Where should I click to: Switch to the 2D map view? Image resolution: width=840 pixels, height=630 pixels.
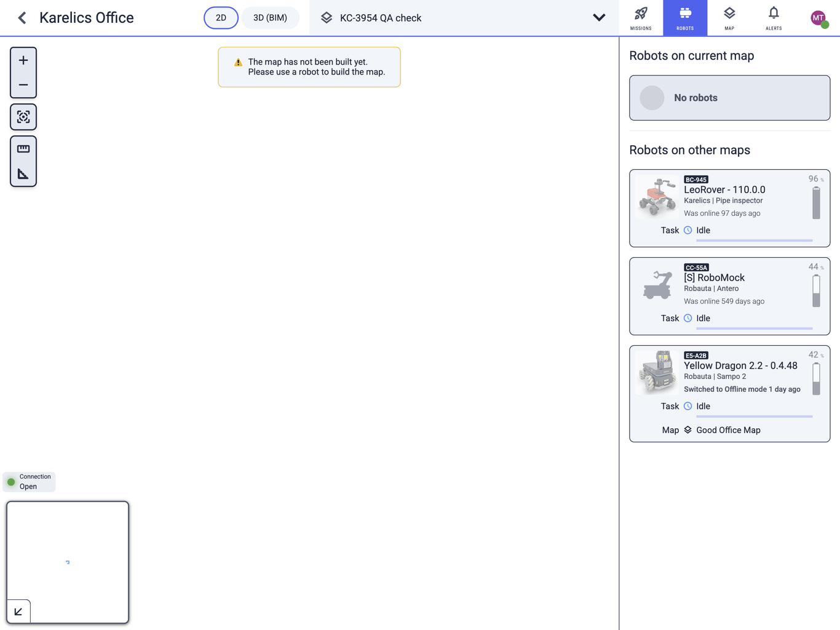tap(221, 18)
